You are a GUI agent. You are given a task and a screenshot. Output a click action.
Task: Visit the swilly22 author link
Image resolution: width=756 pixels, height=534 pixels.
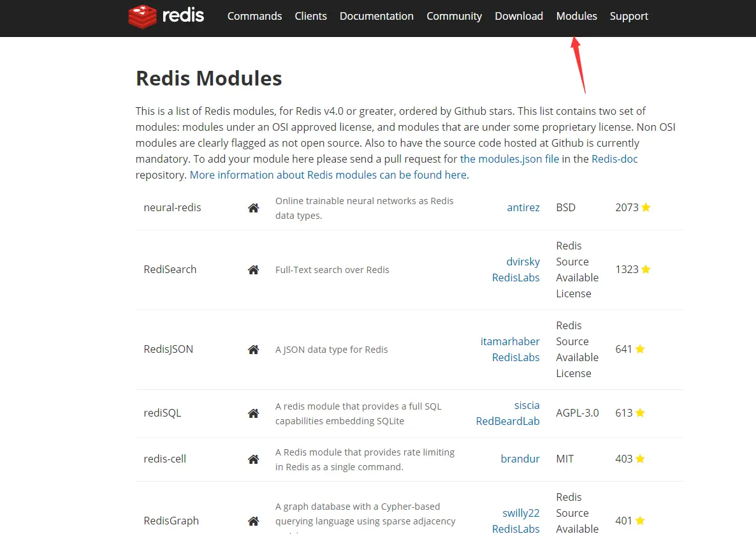521,513
